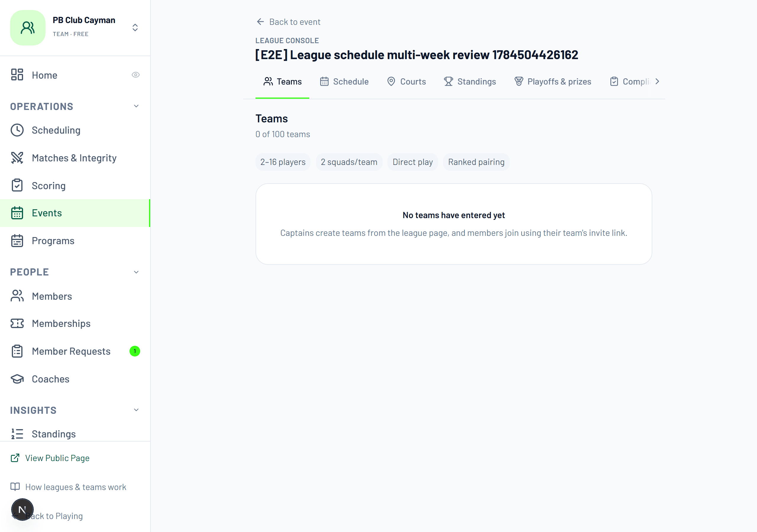Open the PB Club Cayman workspace switcher

click(x=135, y=27)
